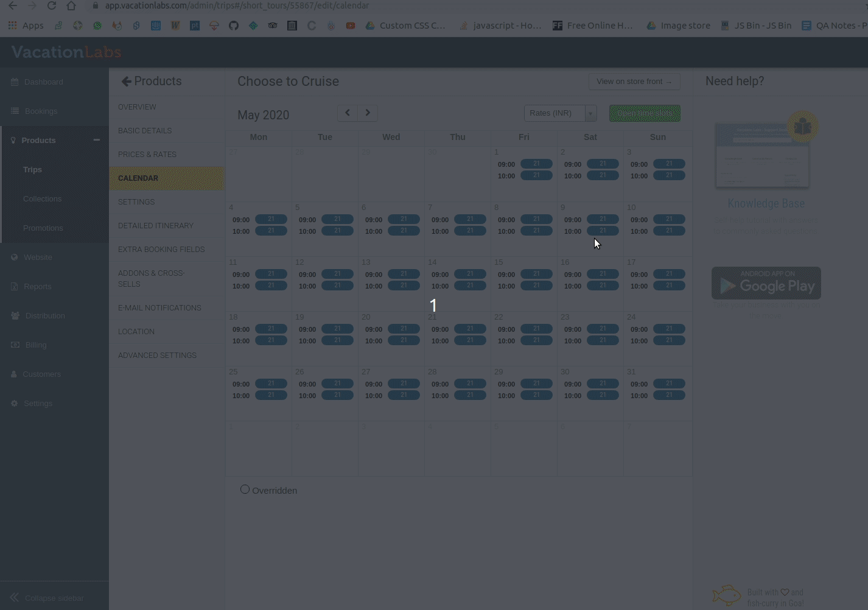
Task: Click the Settings gear icon in sidebar
Action: click(x=15, y=404)
